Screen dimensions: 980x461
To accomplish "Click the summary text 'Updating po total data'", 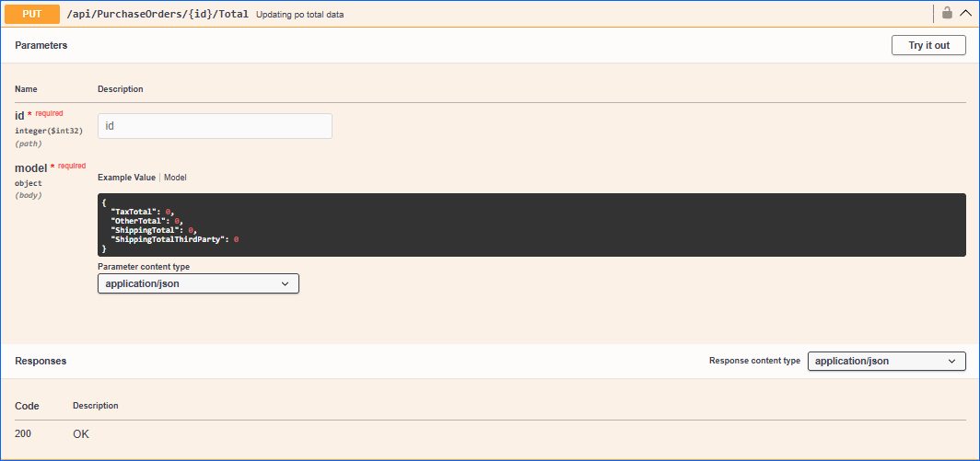I will [x=299, y=15].
